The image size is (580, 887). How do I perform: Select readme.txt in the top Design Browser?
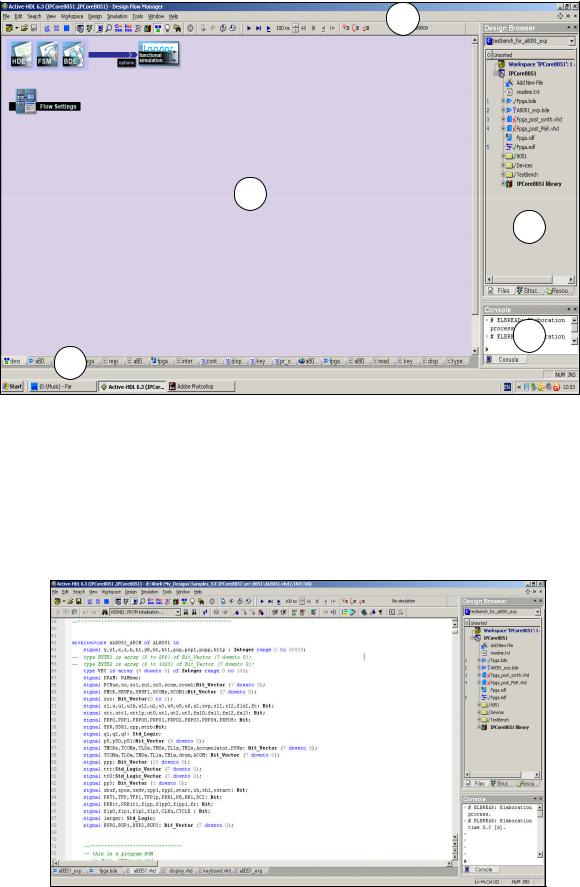527,92
